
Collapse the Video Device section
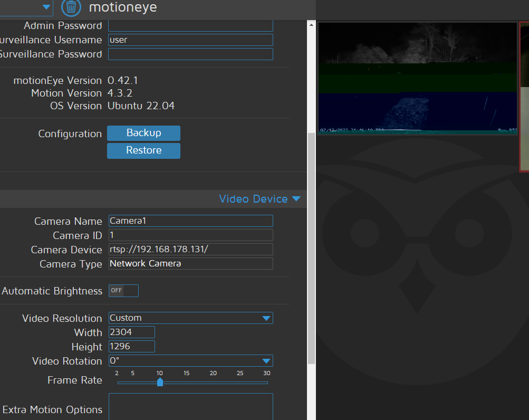pyautogui.click(x=260, y=199)
